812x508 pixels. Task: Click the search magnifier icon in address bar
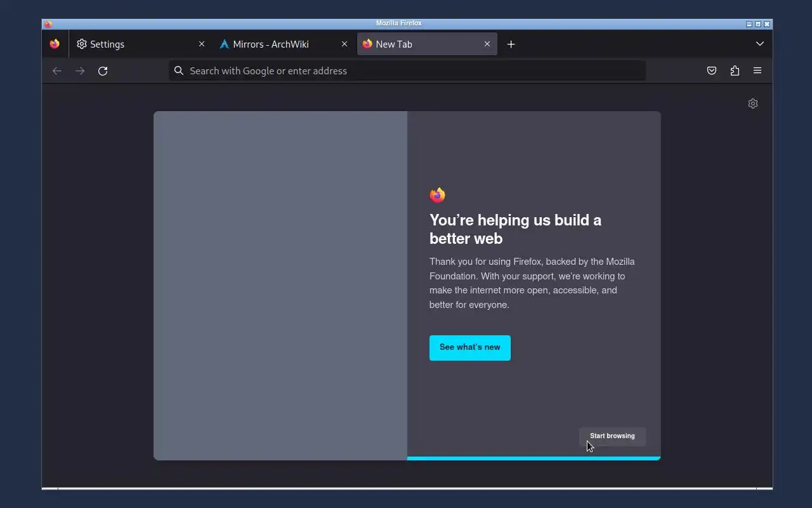coord(179,70)
